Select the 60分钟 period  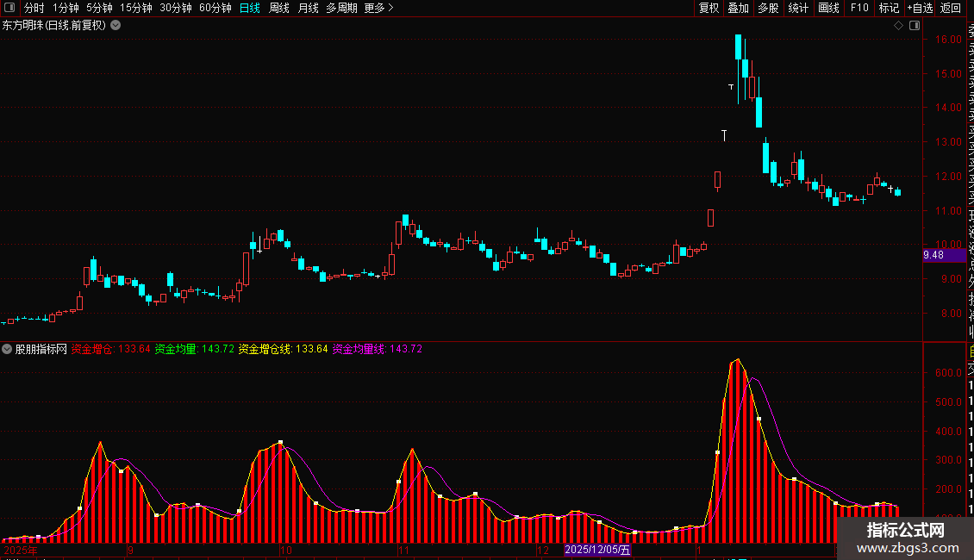coord(215,8)
